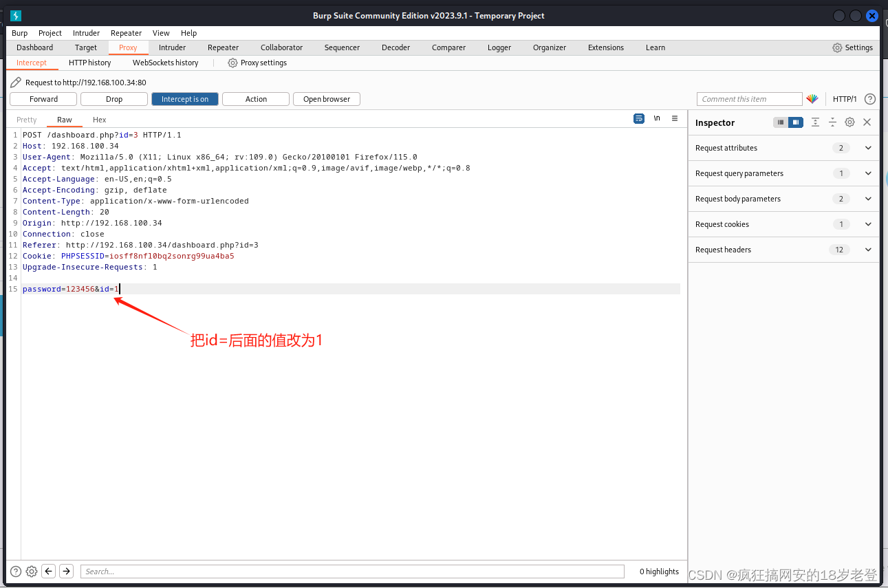Open search help icon at bottom left
This screenshot has height=588, width=888.
pyautogui.click(x=16, y=571)
